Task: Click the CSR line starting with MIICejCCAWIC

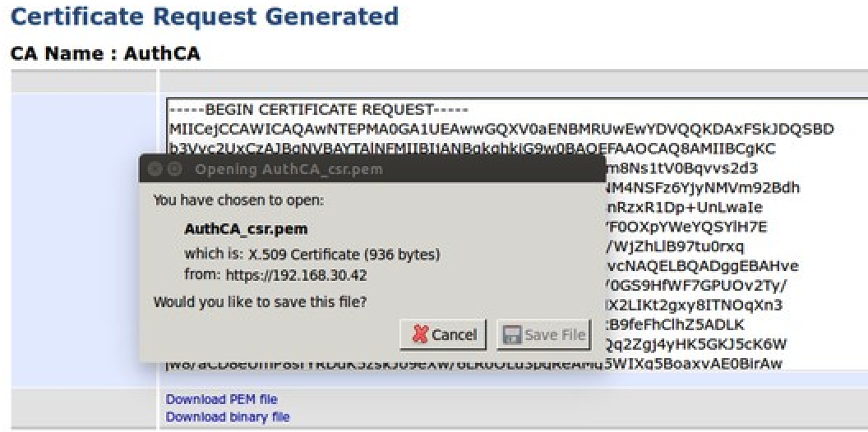Action: 501,129
